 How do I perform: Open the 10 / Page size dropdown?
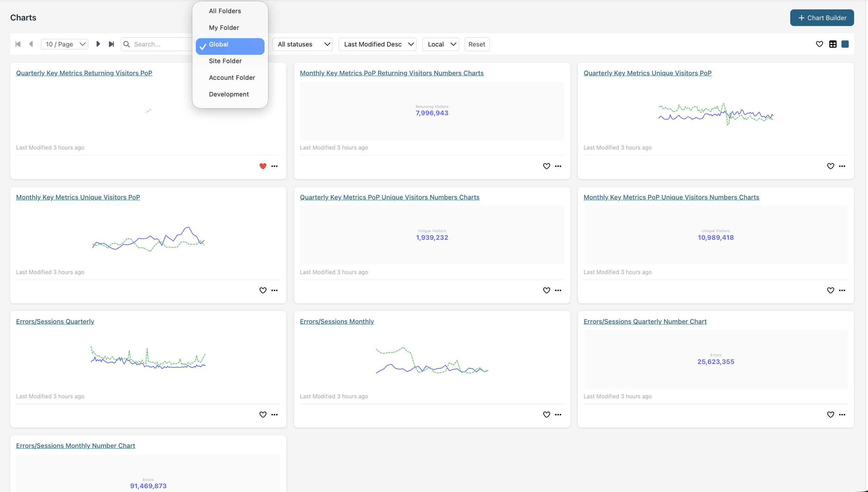65,44
